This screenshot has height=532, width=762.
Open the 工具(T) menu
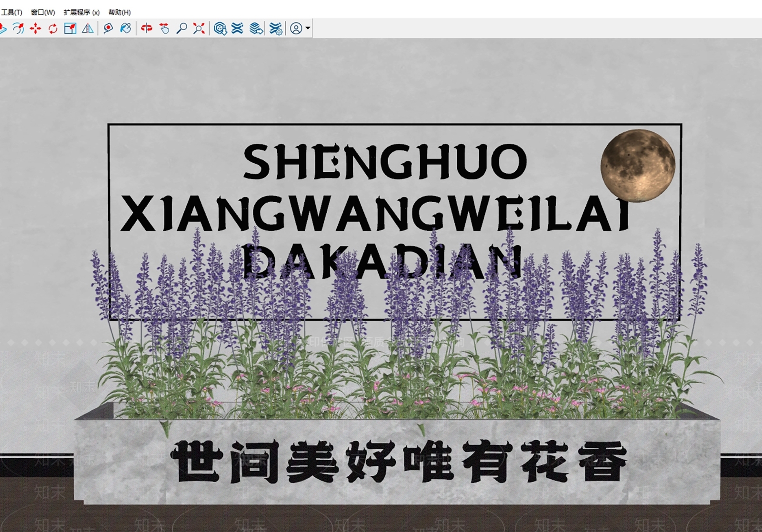click(x=11, y=12)
